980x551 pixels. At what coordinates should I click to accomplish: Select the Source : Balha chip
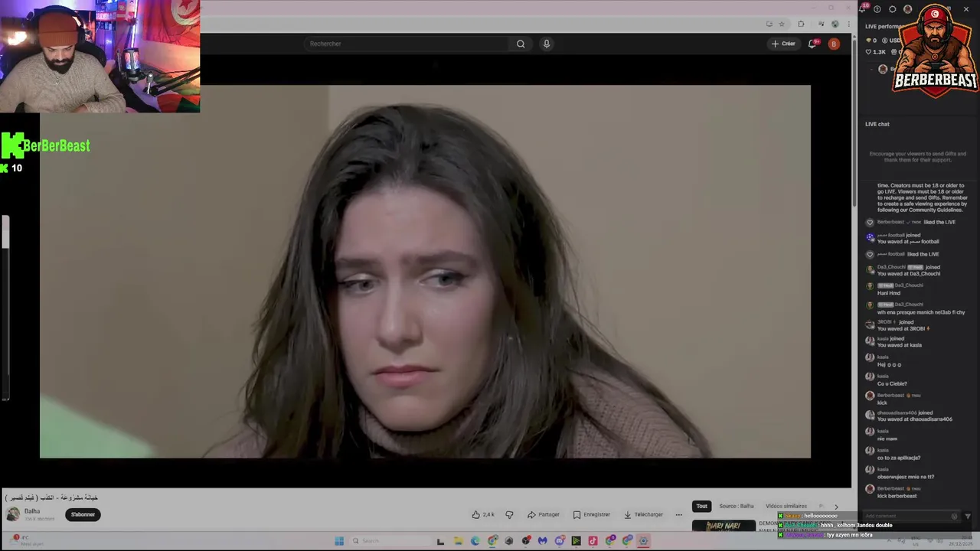pos(737,506)
